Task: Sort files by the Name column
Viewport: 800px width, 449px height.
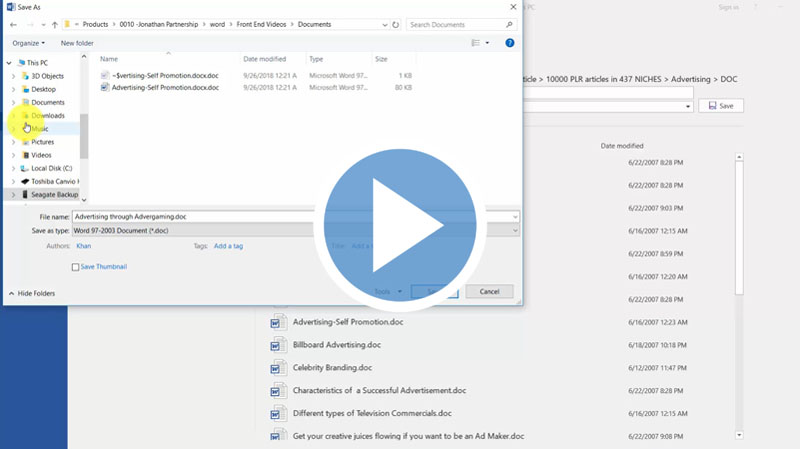Action: (x=109, y=59)
